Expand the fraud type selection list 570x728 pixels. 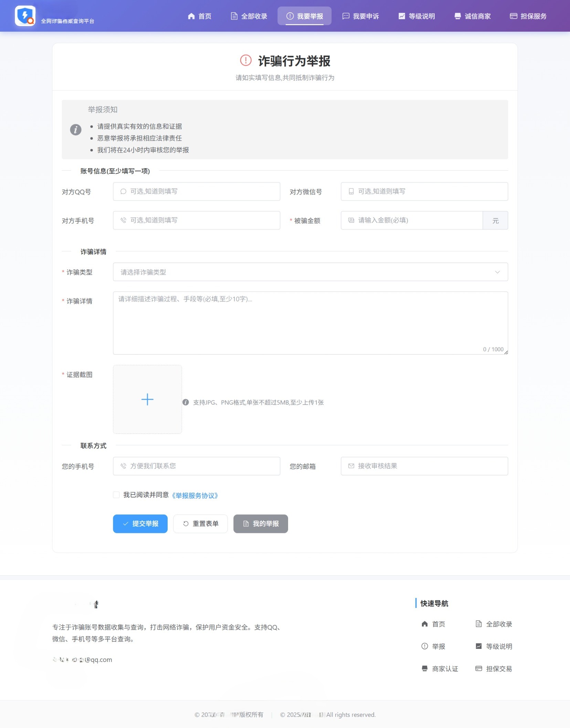point(310,272)
